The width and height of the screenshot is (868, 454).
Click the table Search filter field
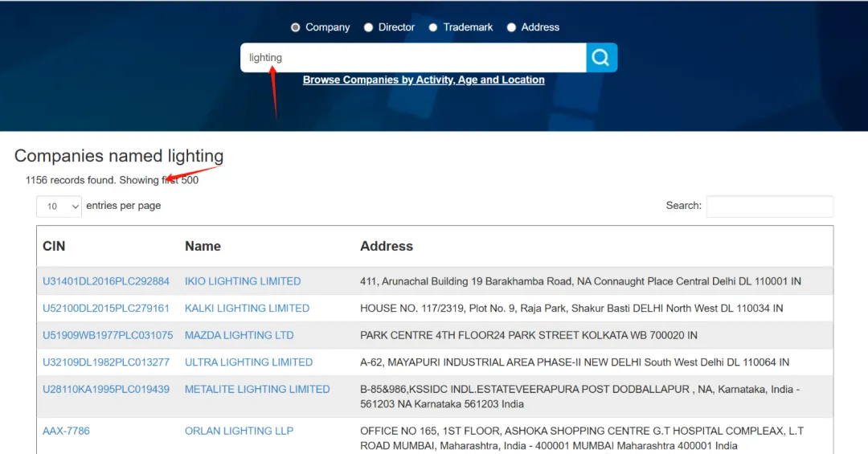(769, 206)
